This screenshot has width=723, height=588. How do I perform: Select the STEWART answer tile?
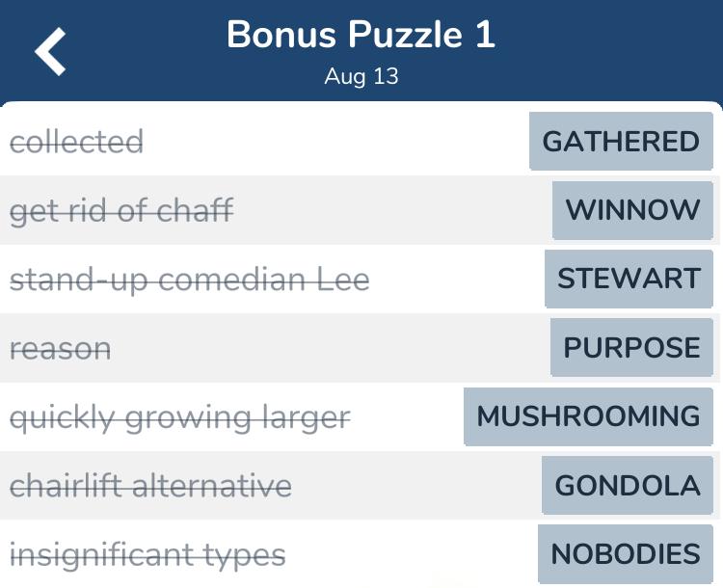click(x=629, y=279)
